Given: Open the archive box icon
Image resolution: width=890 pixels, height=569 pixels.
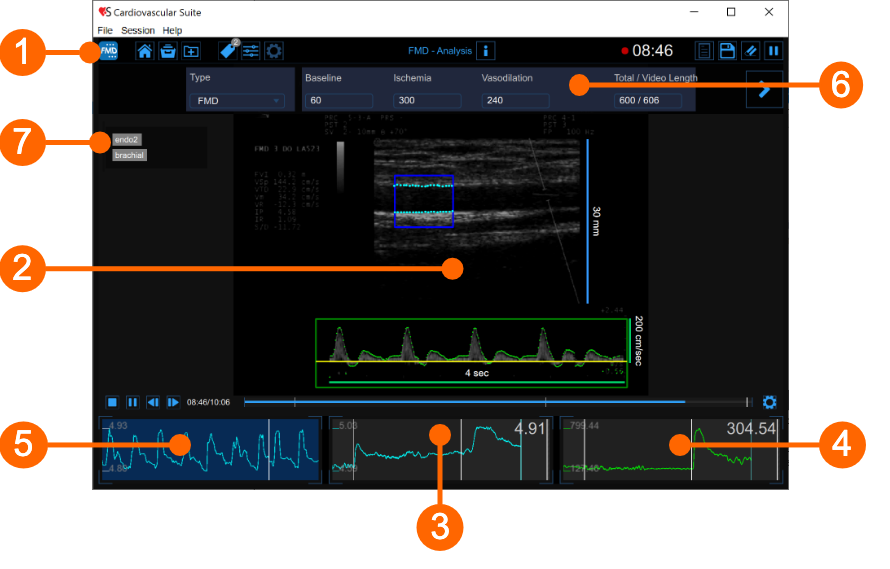Looking at the screenshot, I should point(168,51).
